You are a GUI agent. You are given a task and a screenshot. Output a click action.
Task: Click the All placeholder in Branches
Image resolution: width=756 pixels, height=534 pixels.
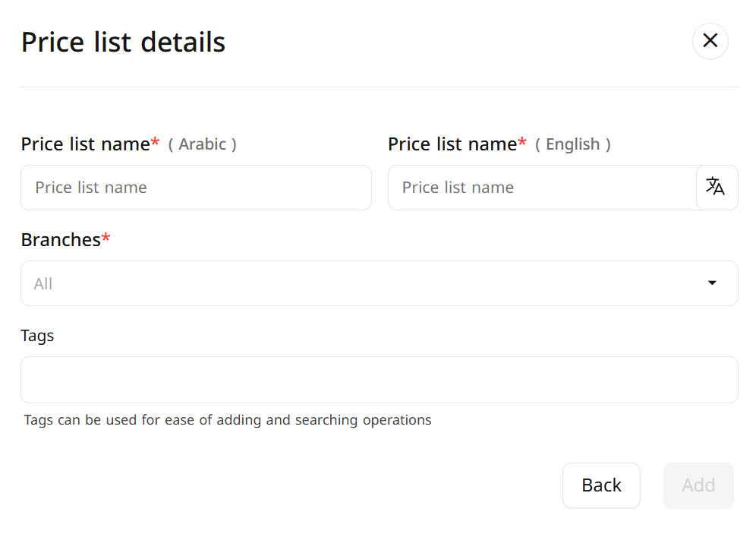43,283
